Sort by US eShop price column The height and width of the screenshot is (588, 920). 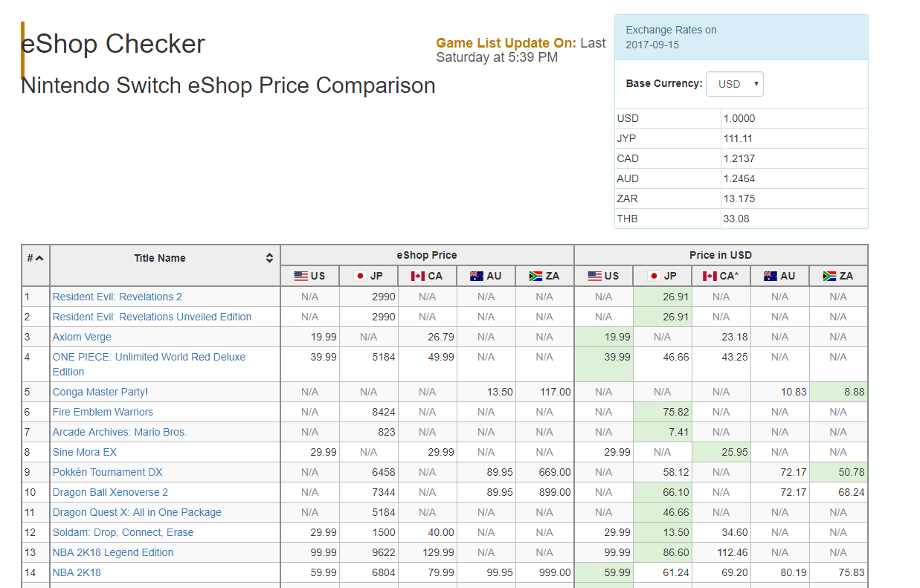[x=309, y=276]
